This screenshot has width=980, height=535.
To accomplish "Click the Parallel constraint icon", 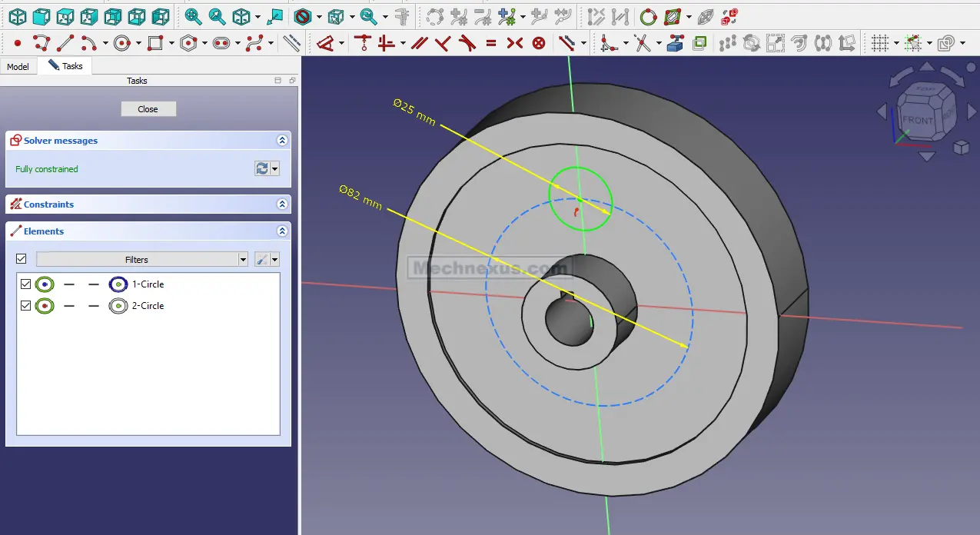I will [419, 43].
